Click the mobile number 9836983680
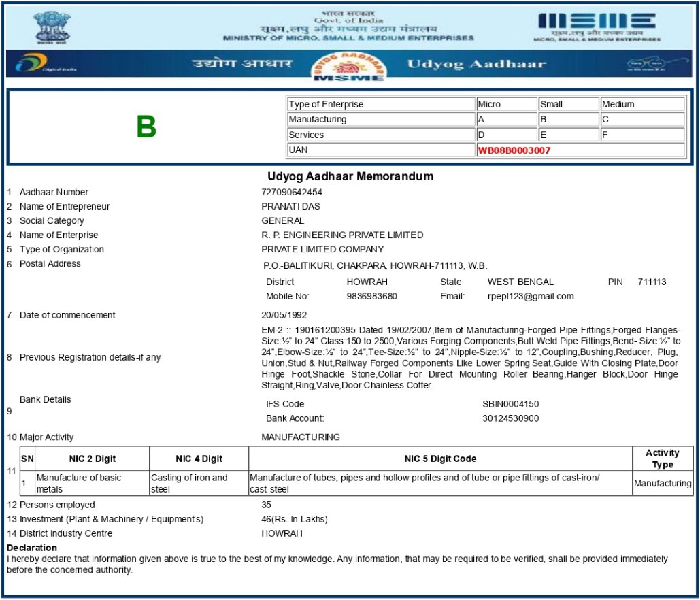Screen dimensions: 700x600 coord(371,296)
